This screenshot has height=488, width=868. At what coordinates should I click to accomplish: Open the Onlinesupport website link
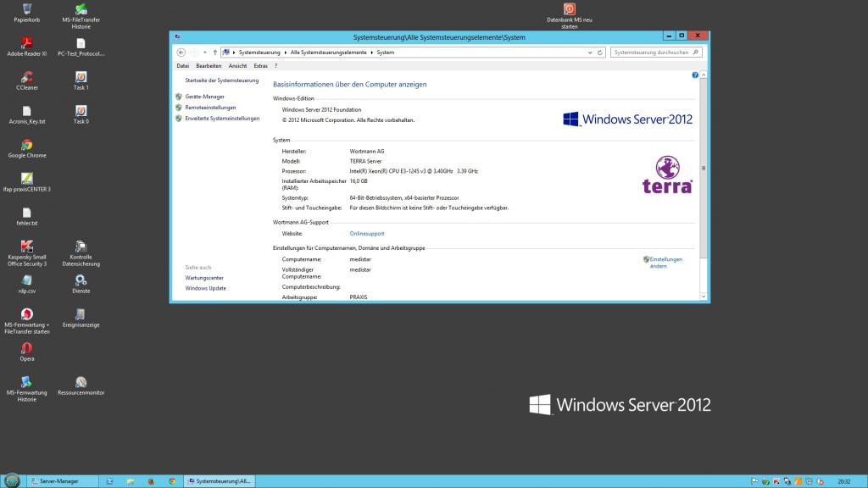click(x=367, y=234)
